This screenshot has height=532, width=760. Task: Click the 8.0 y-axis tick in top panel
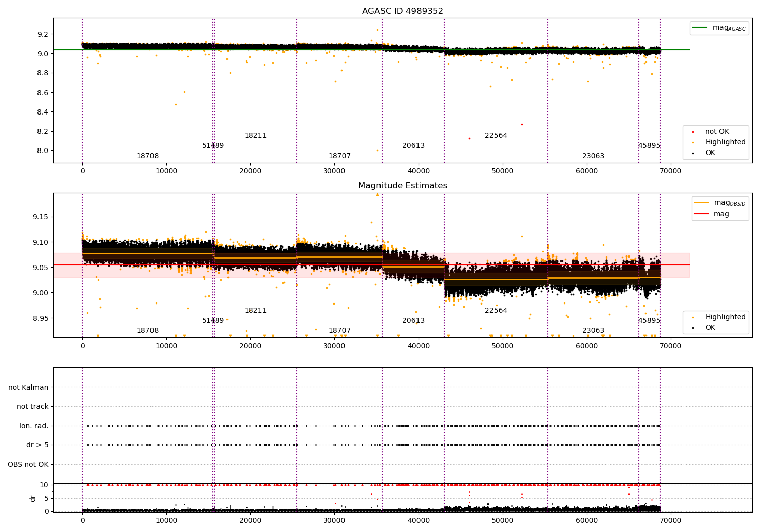pyautogui.click(x=43, y=151)
